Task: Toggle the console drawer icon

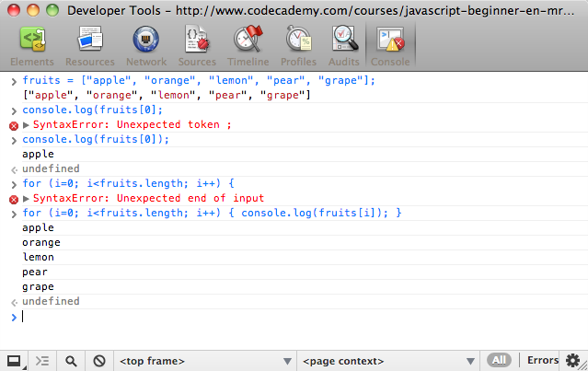Action: click(x=42, y=361)
